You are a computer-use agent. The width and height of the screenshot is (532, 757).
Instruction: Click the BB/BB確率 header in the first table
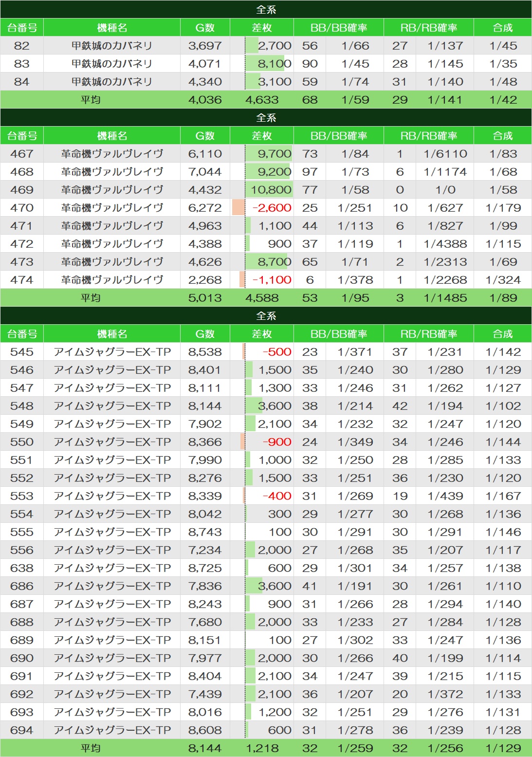339,28
